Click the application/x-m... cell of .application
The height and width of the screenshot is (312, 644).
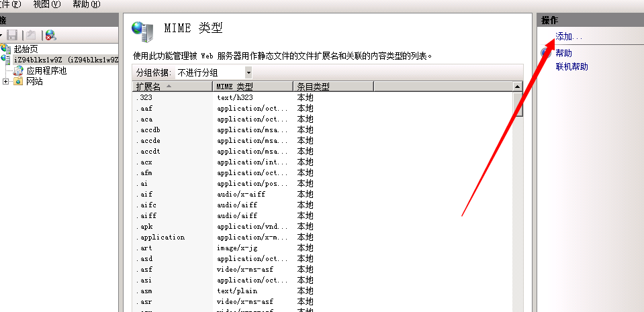[252, 238]
